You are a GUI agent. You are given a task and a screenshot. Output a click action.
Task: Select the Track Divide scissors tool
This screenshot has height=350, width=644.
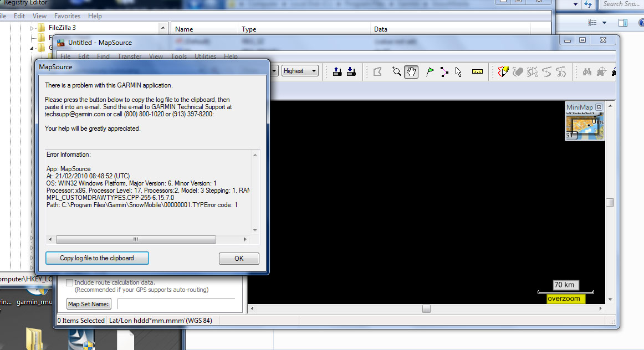pos(561,72)
